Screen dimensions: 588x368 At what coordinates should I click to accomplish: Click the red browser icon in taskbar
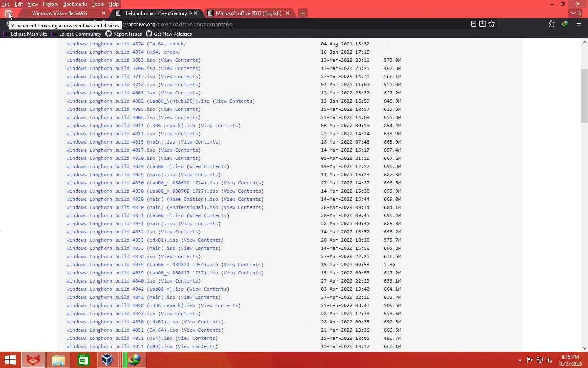(33, 360)
